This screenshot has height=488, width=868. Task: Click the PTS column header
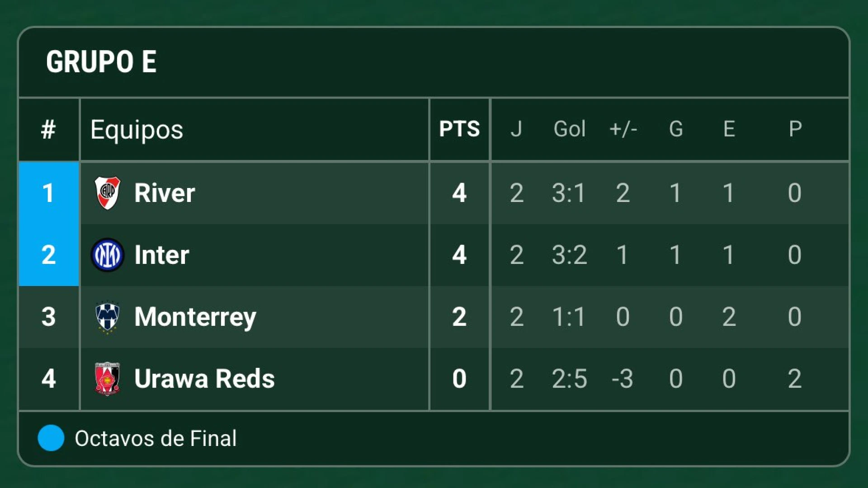click(459, 129)
